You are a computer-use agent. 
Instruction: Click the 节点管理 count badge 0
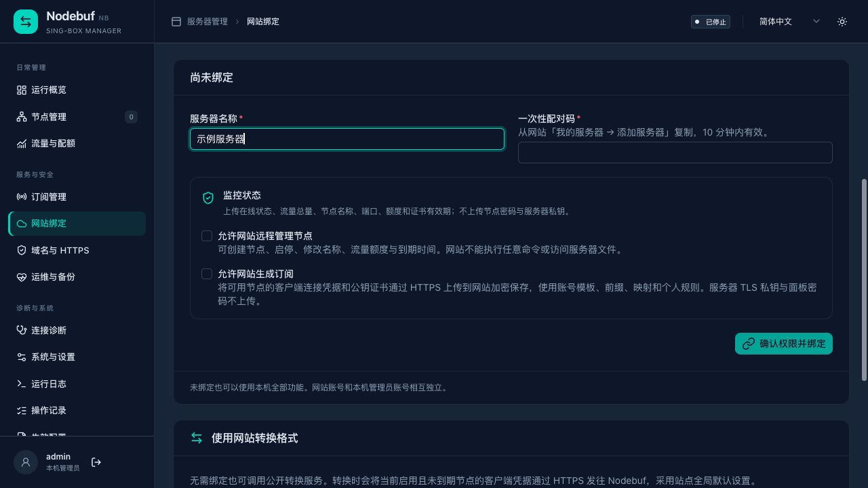(131, 117)
